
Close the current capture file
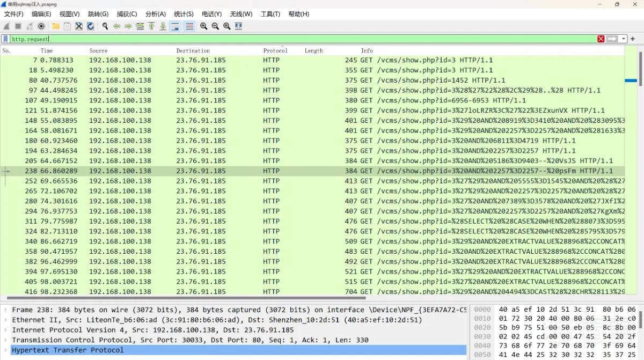(x=79, y=26)
